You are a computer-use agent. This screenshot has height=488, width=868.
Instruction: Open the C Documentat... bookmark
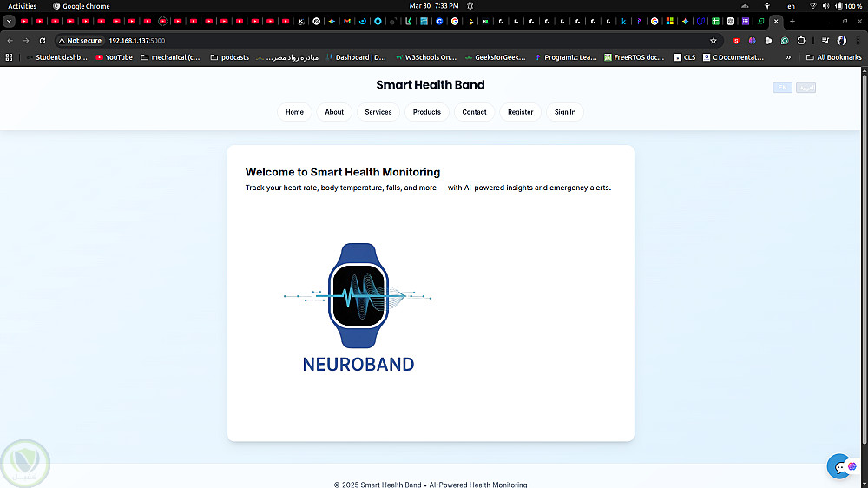pyautogui.click(x=733, y=57)
